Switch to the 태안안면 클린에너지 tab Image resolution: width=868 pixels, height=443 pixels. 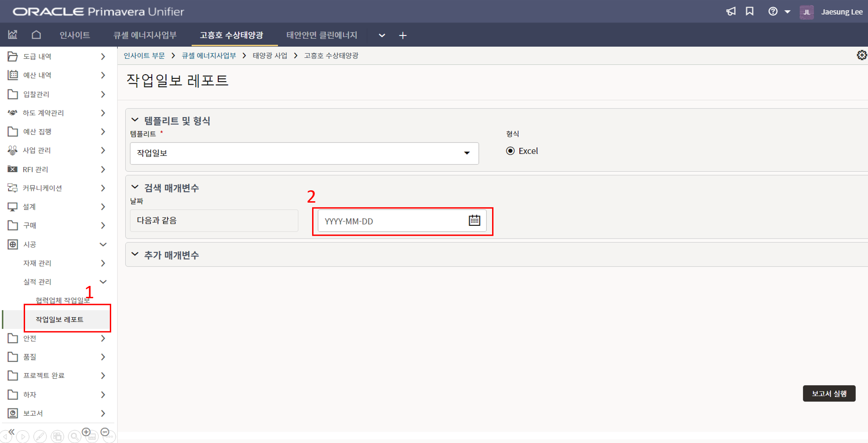322,36
